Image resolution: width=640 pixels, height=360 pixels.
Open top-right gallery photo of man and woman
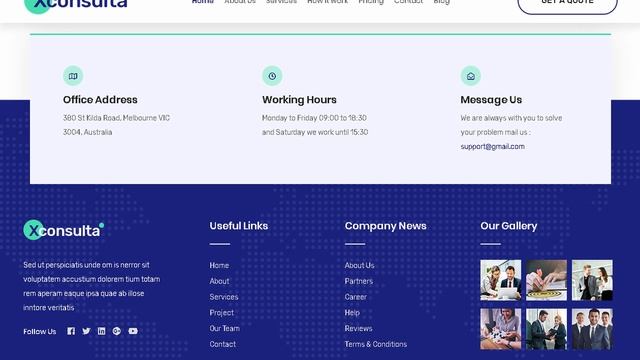pos(592,280)
